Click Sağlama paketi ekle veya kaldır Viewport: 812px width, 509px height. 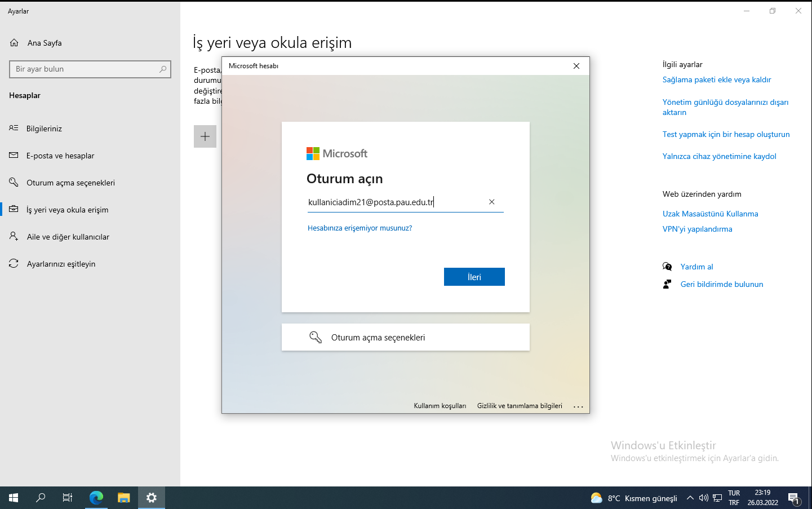pyautogui.click(x=717, y=79)
